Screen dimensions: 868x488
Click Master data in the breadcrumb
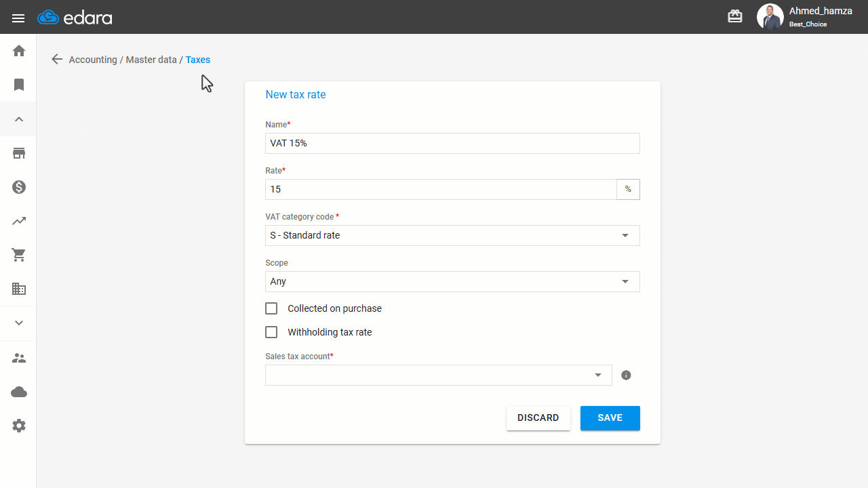(x=151, y=60)
